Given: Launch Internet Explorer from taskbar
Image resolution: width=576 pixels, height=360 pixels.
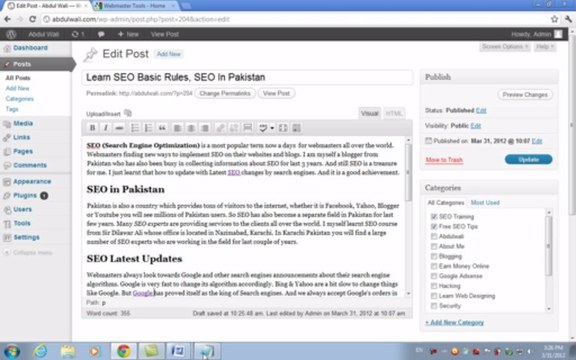Looking at the screenshot, I should click(40, 352).
